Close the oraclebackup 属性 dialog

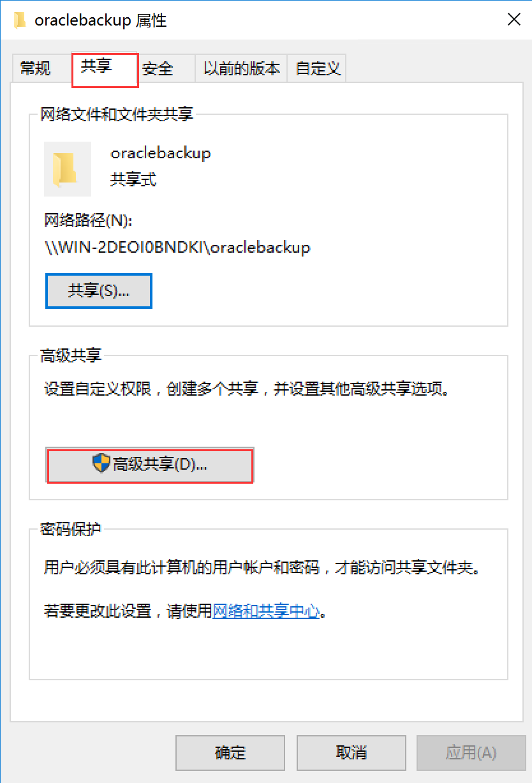[514, 20]
